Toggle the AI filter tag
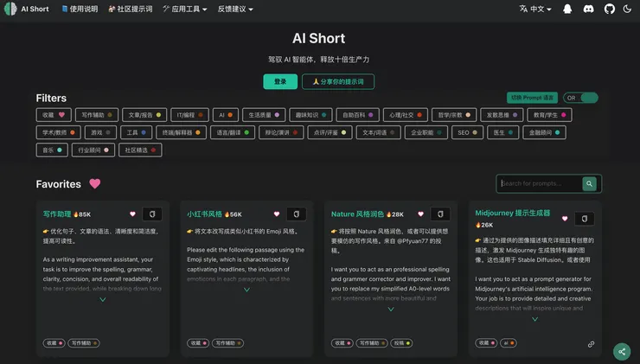640x364 pixels. pos(226,115)
